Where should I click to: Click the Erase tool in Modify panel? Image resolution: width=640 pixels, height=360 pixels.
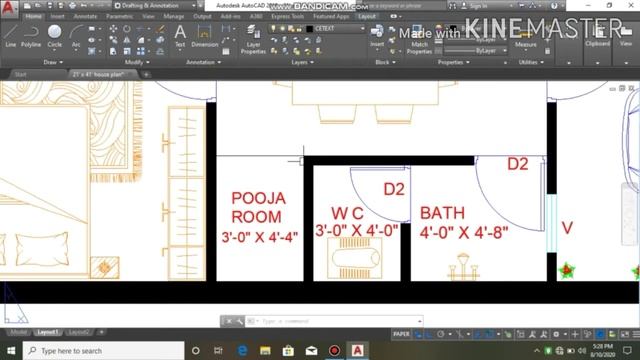tap(160, 29)
